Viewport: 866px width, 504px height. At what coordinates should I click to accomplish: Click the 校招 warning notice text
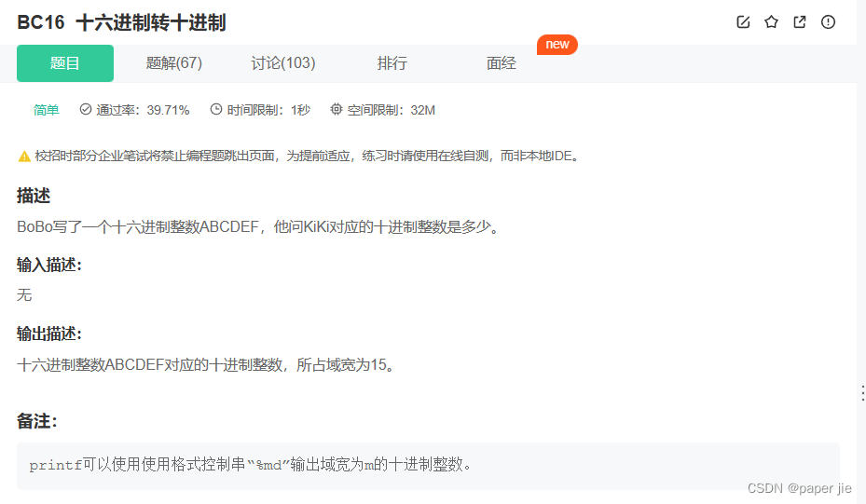(x=308, y=157)
